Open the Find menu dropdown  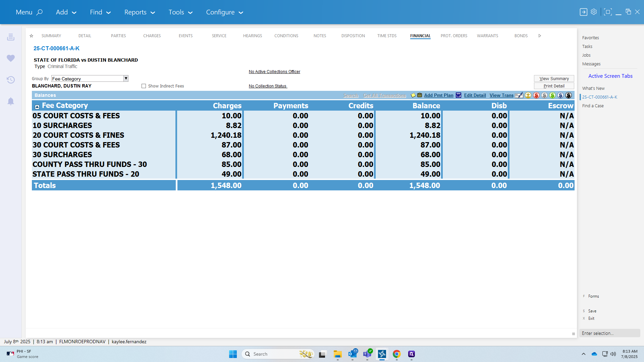click(100, 12)
